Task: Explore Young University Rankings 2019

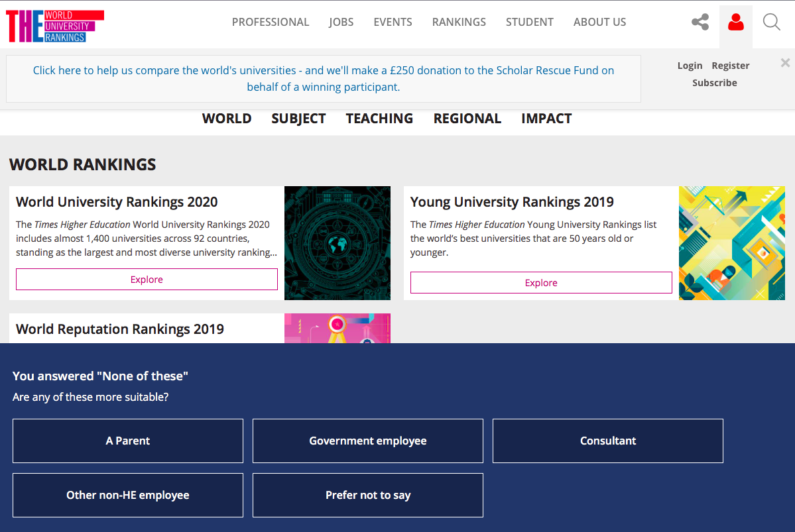Action: 541,283
